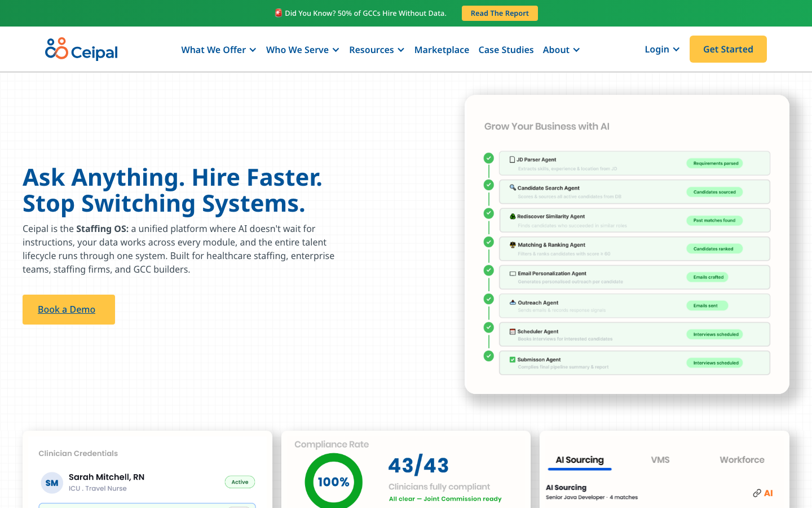Click 'Senior Java Developer · 4 matches' text
The height and width of the screenshot is (508, 812).
(592, 497)
